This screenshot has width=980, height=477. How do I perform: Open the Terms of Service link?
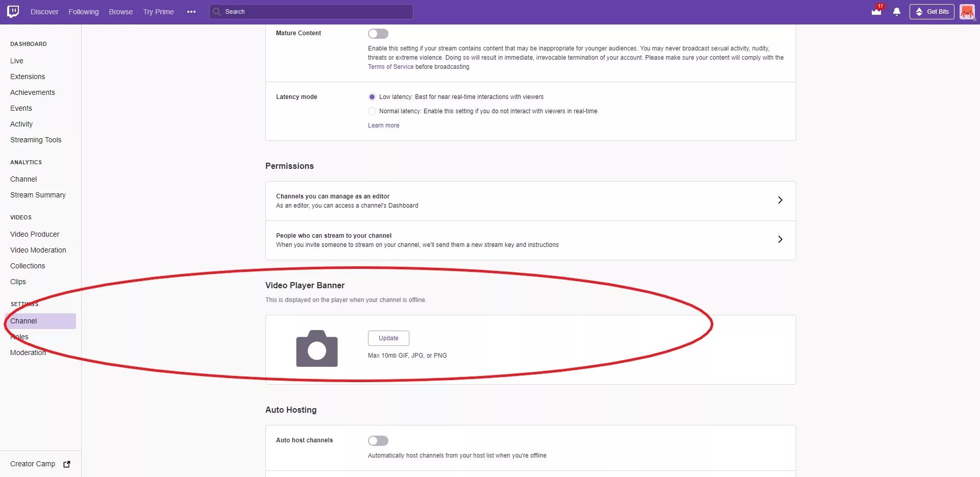(x=390, y=67)
